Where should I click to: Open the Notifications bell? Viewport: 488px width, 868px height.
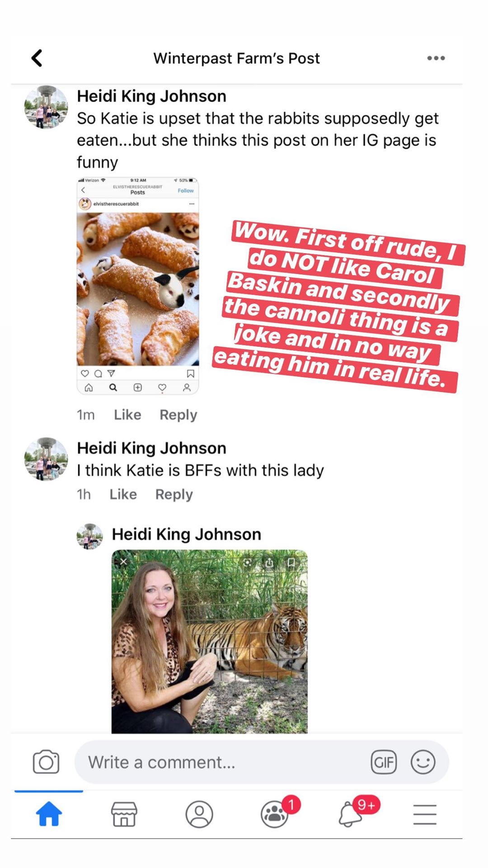pos(351,814)
